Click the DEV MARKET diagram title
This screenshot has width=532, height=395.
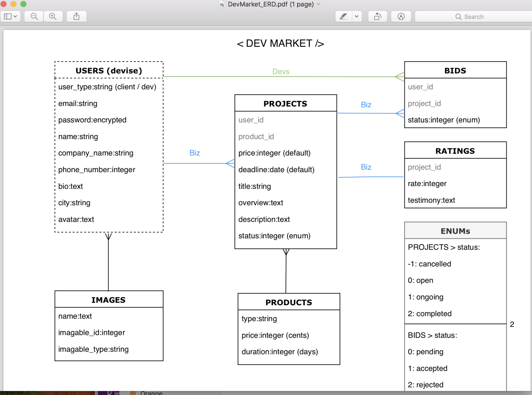click(280, 44)
